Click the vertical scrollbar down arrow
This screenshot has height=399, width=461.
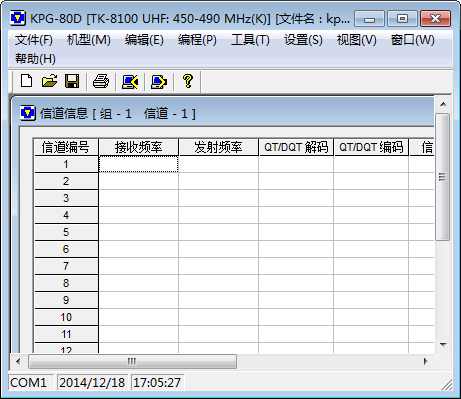(443, 345)
